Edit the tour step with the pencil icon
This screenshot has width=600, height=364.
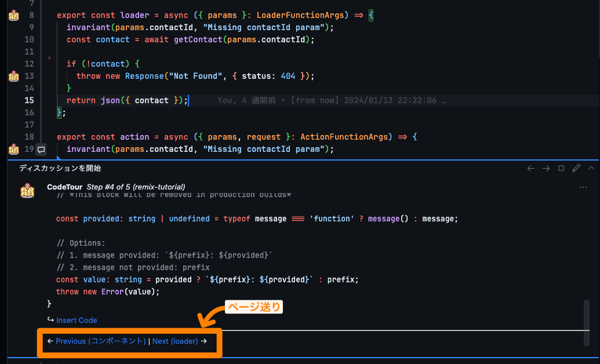[576, 168]
